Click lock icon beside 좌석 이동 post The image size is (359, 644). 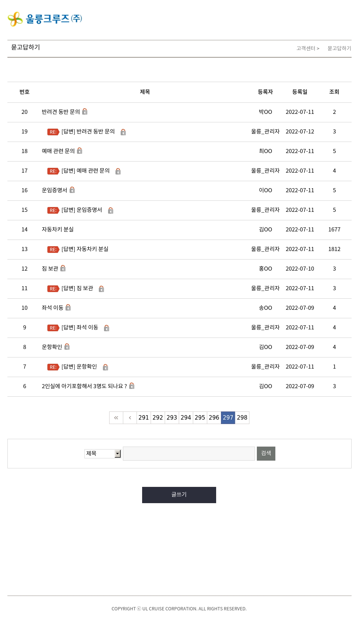point(68,308)
